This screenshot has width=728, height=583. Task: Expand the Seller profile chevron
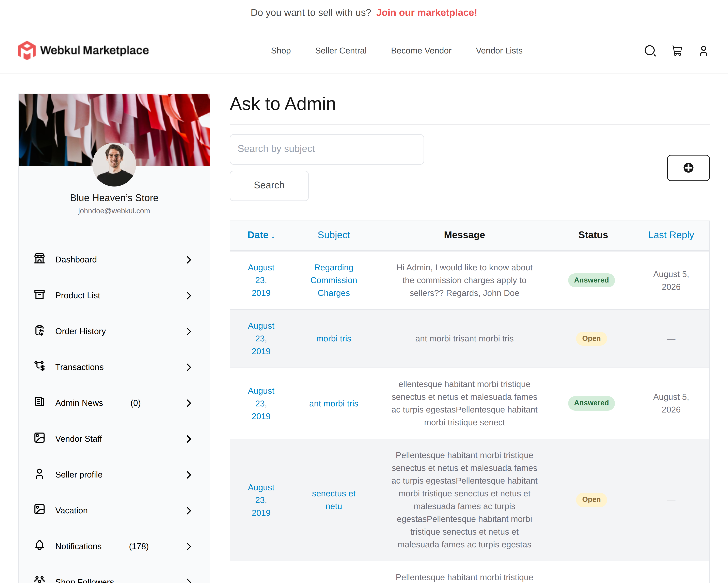point(189,475)
